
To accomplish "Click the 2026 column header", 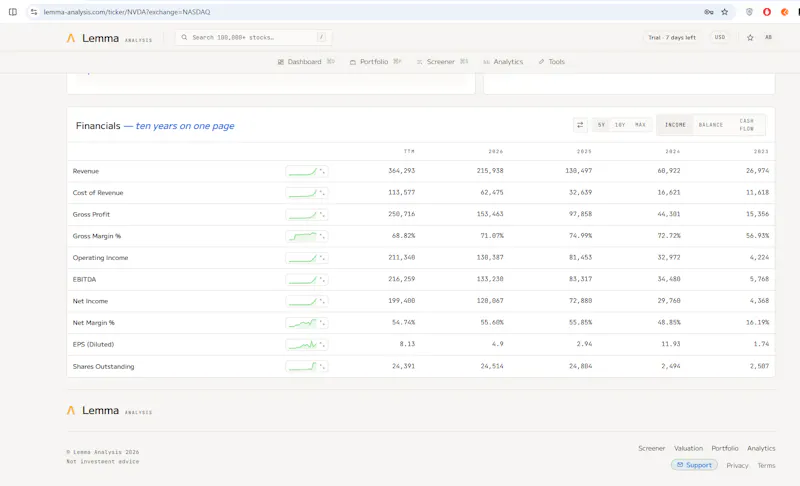I will click(x=495, y=151).
